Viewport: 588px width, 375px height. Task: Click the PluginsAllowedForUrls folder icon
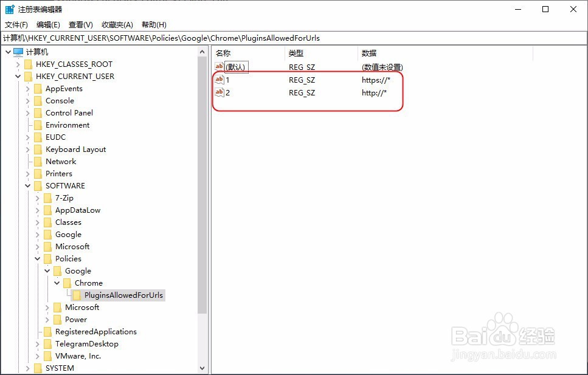[x=77, y=295]
